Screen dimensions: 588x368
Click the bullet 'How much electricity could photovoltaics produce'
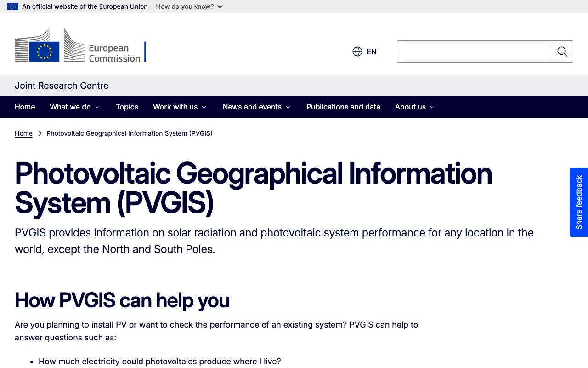159,362
